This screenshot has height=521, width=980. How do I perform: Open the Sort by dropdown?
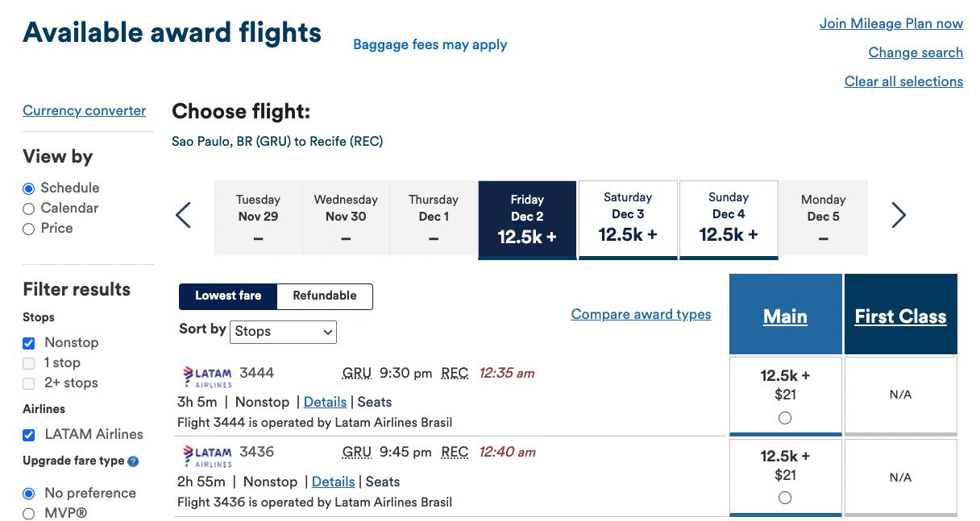click(283, 332)
